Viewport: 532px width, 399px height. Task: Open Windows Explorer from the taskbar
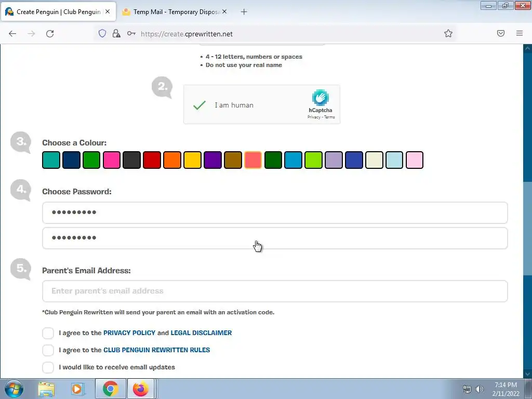click(46, 389)
